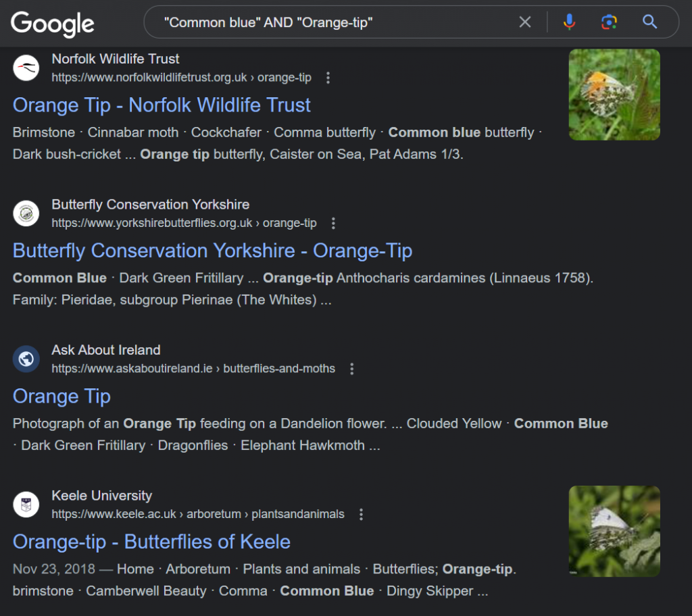
Task: Click 'Family: Pieridae' snippet text
Action: pos(64,300)
